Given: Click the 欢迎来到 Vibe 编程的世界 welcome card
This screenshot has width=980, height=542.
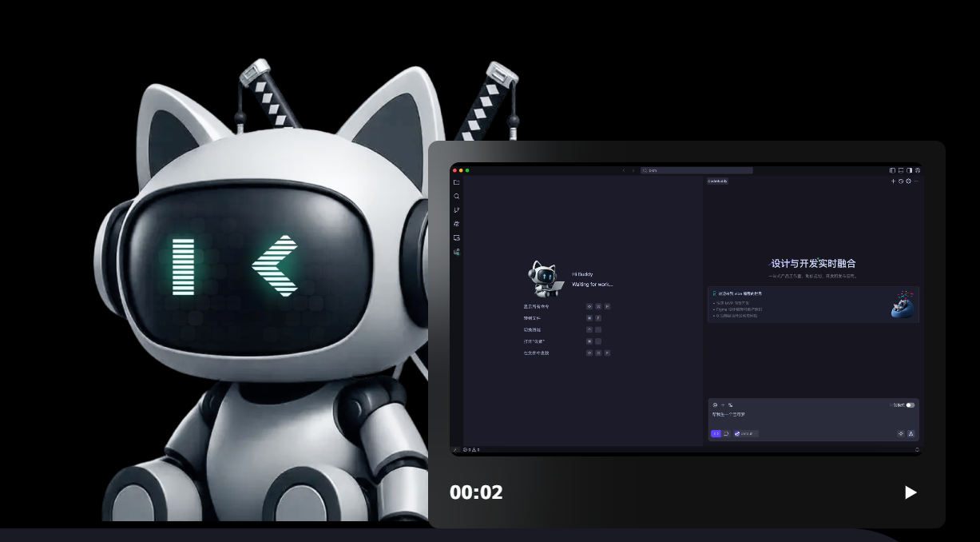Looking at the screenshot, I should point(813,305).
